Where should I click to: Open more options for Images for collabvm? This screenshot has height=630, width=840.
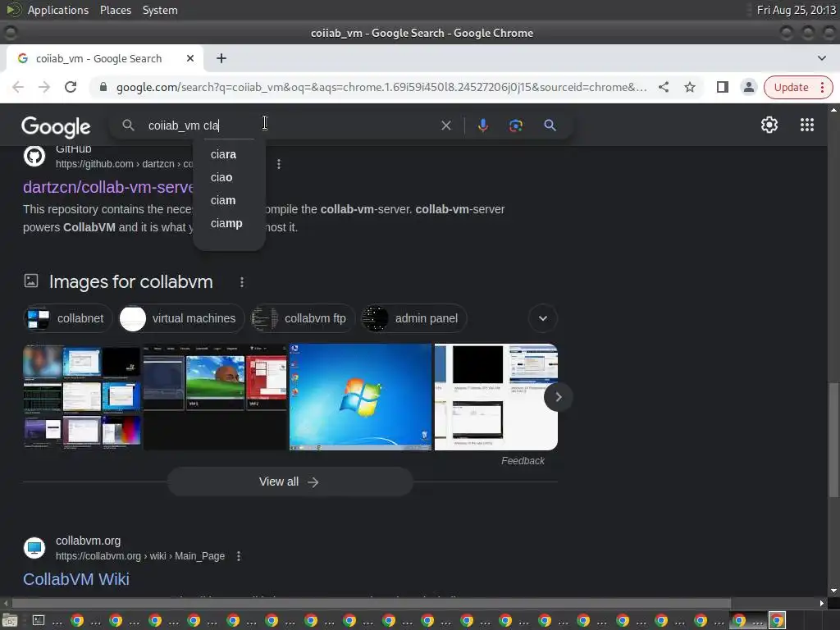[x=242, y=282]
